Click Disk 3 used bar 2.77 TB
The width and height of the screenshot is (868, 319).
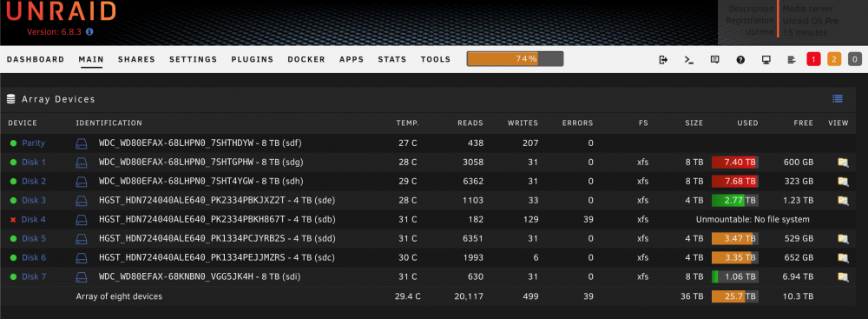pos(734,200)
